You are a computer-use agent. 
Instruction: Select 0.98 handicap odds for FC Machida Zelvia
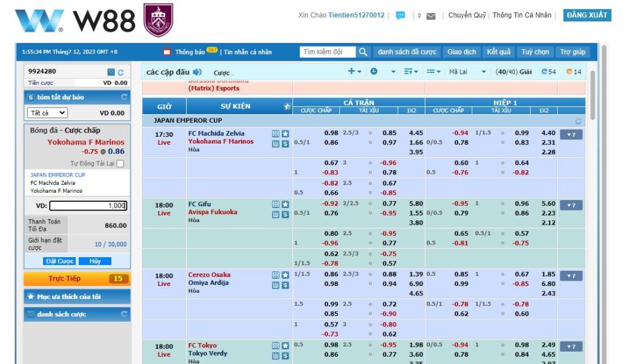point(331,133)
